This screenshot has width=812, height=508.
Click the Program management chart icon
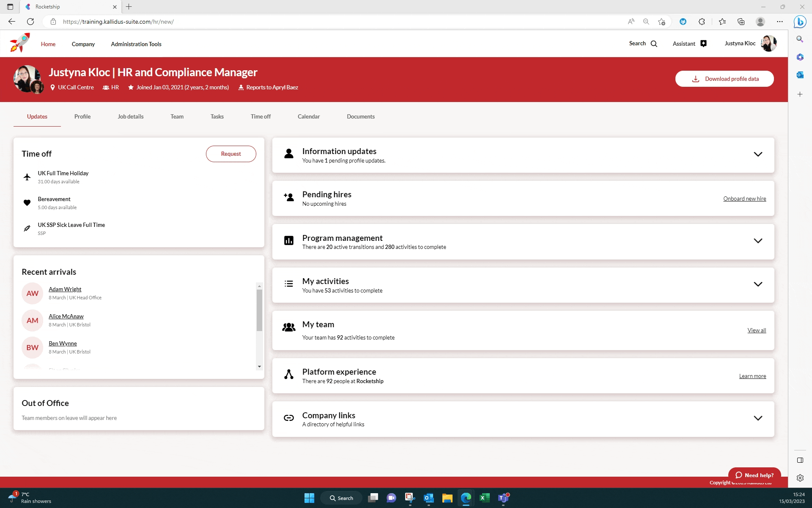tap(289, 241)
